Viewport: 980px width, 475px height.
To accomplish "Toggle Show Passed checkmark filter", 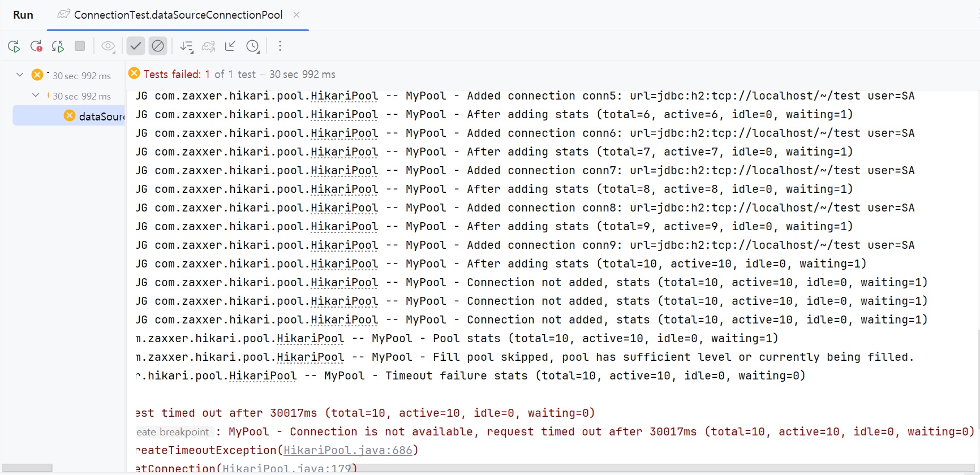I will pyautogui.click(x=136, y=46).
